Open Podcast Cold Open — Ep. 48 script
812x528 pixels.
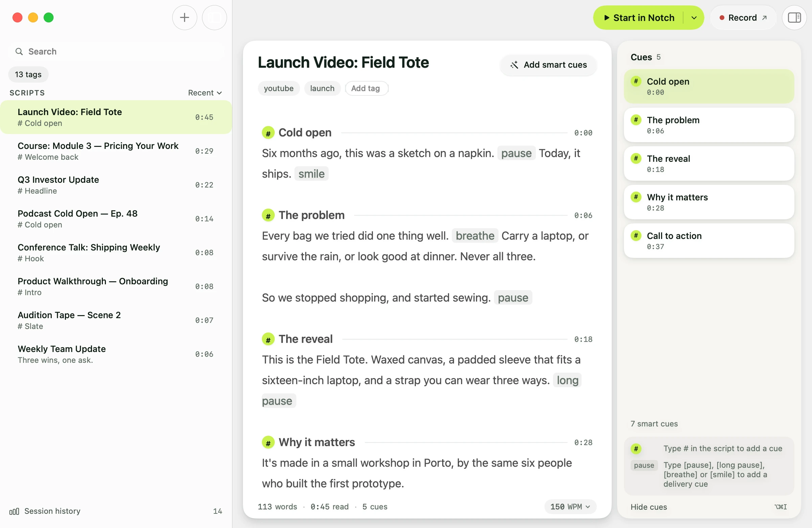(116, 218)
